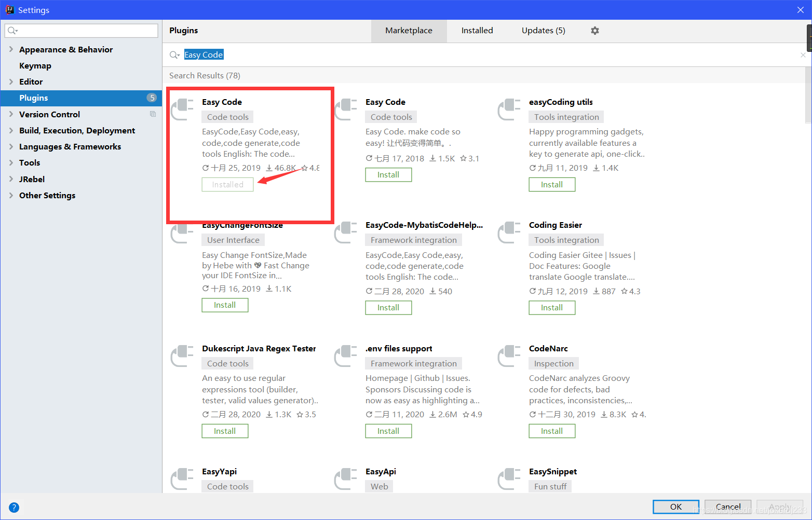
Task: Expand the Other Settings node
Action: [x=11, y=195]
